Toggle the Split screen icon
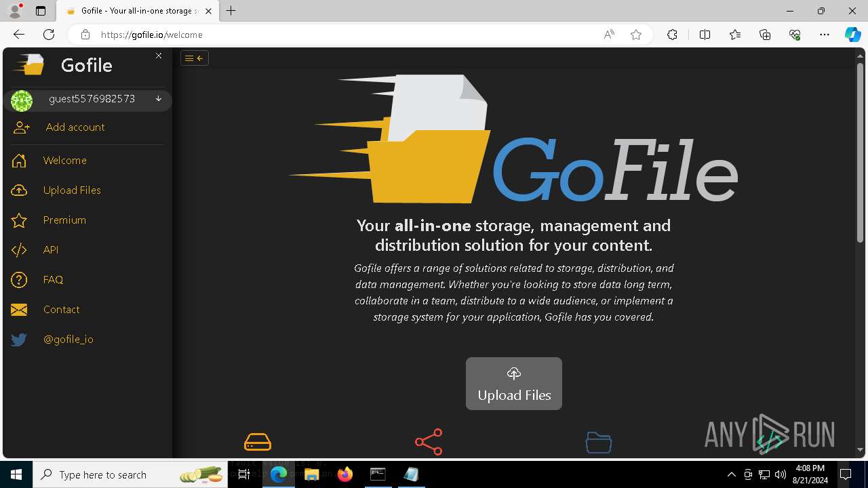The image size is (868, 488). click(705, 35)
